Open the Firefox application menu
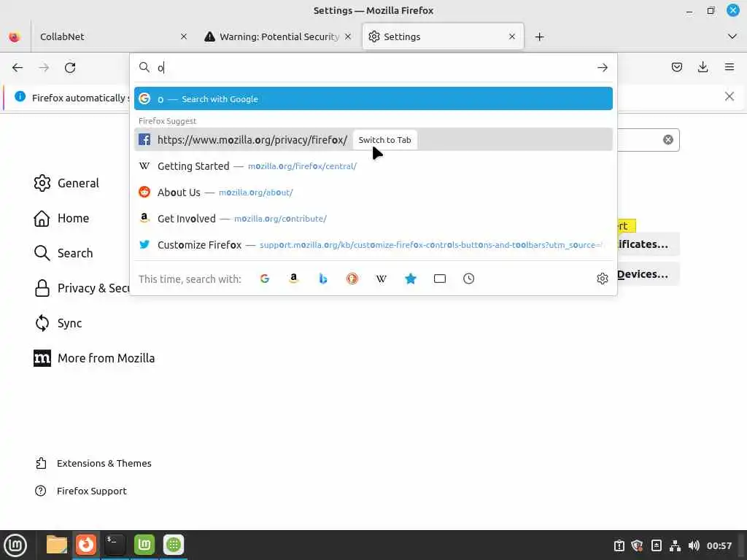 [x=729, y=67]
